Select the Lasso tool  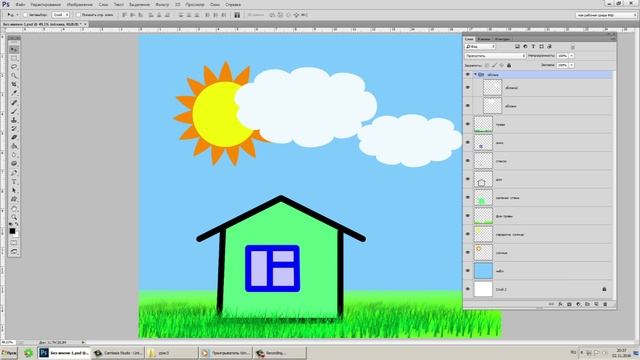point(14,67)
